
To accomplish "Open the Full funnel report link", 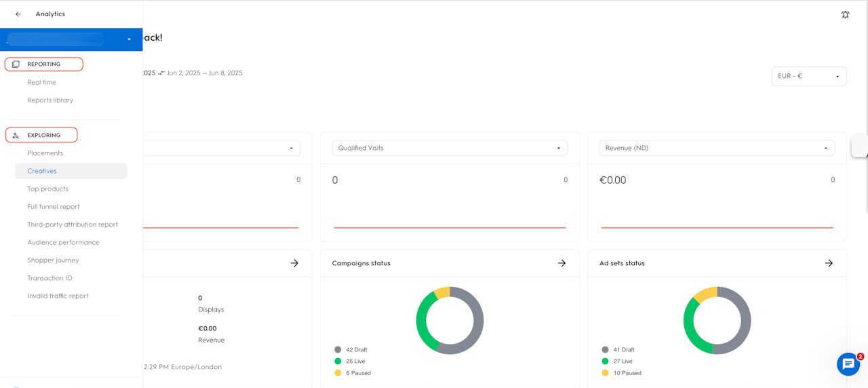I will click(53, 207).
